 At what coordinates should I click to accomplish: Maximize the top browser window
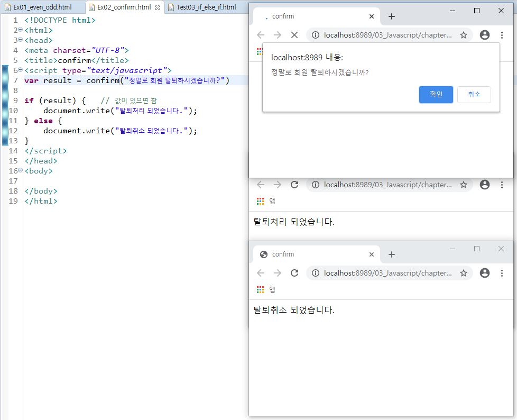click(477, 11)
